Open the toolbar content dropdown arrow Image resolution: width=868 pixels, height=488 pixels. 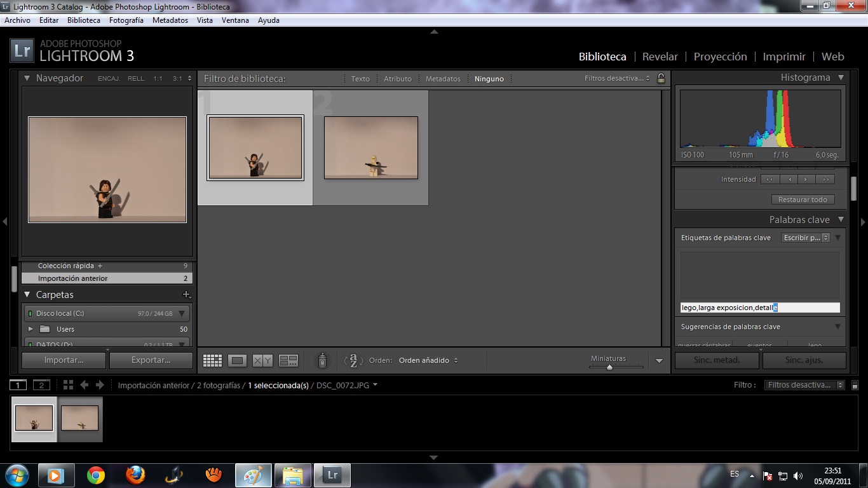(659, 361)
